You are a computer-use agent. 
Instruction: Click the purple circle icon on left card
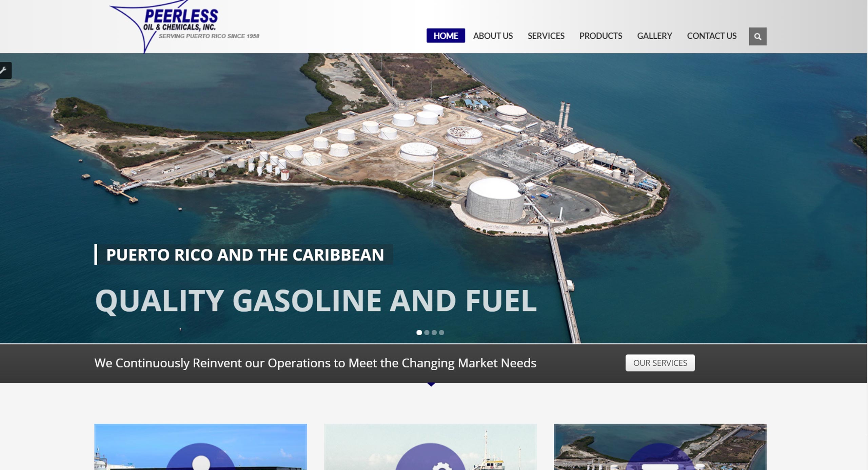[201, 457]
